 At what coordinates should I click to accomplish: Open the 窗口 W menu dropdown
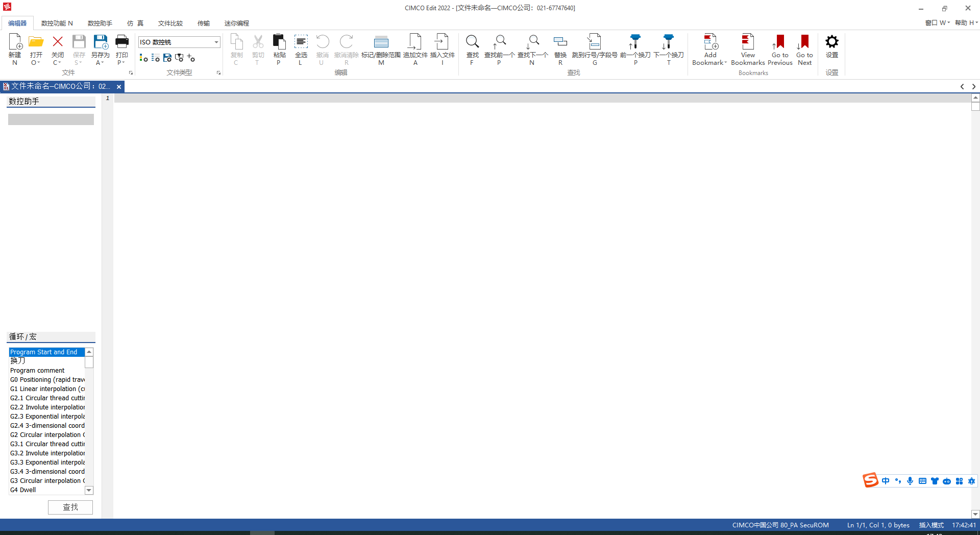[938, 22]
